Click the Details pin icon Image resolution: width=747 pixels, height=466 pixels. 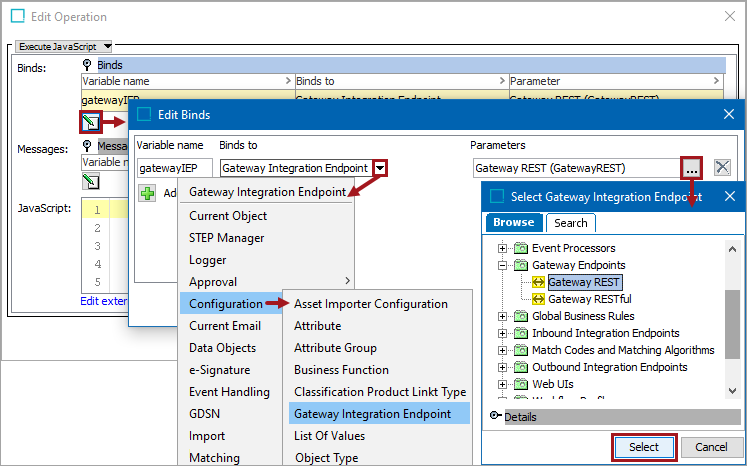495,416
